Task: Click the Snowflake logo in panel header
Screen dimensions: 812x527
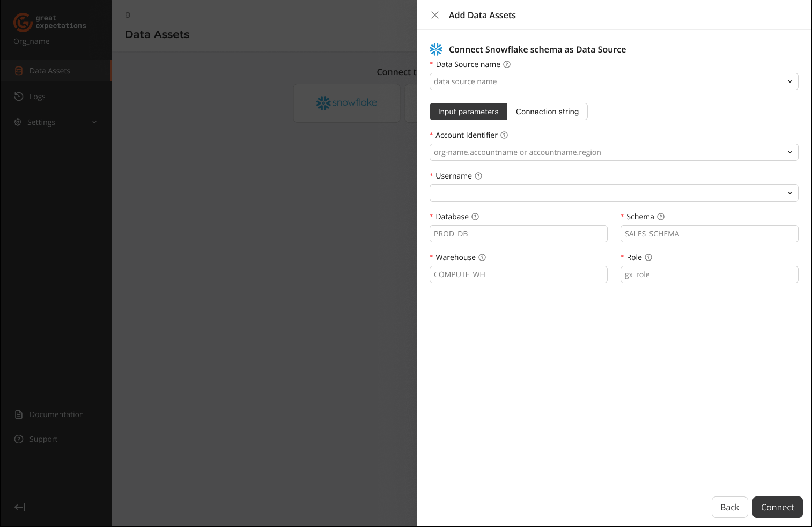Action: (x=436, y=49)
